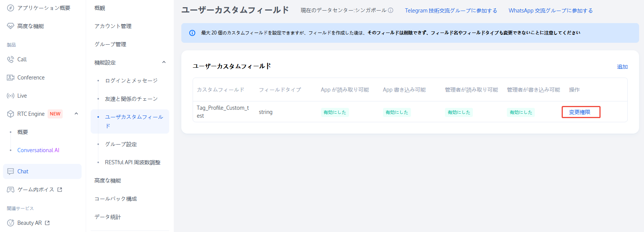Image resolution: width=644 pixels, height=232 pixels.
Task: Open the WhatsApp 交流グループ link
Action: click(x=550, y=11)
